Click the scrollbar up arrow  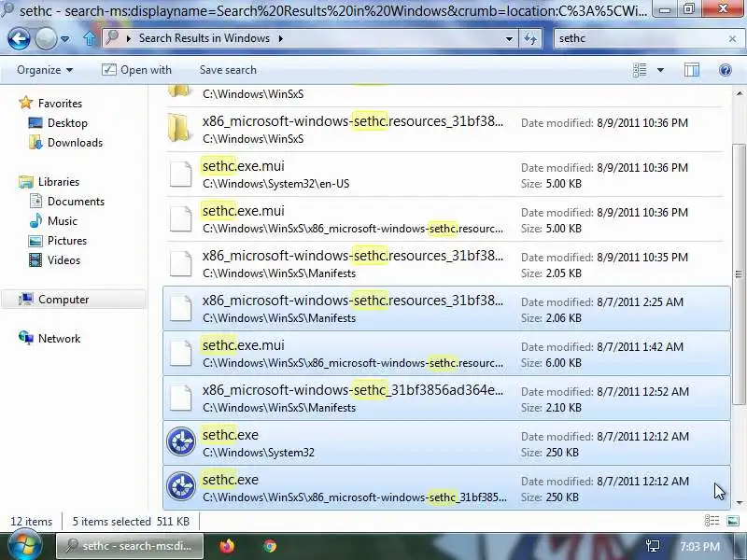(x=740, y=93)
